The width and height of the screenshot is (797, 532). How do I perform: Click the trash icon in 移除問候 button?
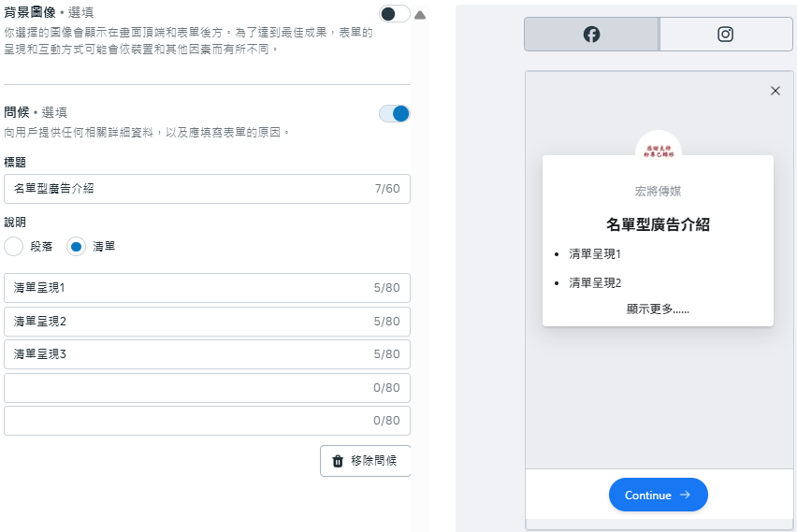pyautogui.click(x=338, y=461)
